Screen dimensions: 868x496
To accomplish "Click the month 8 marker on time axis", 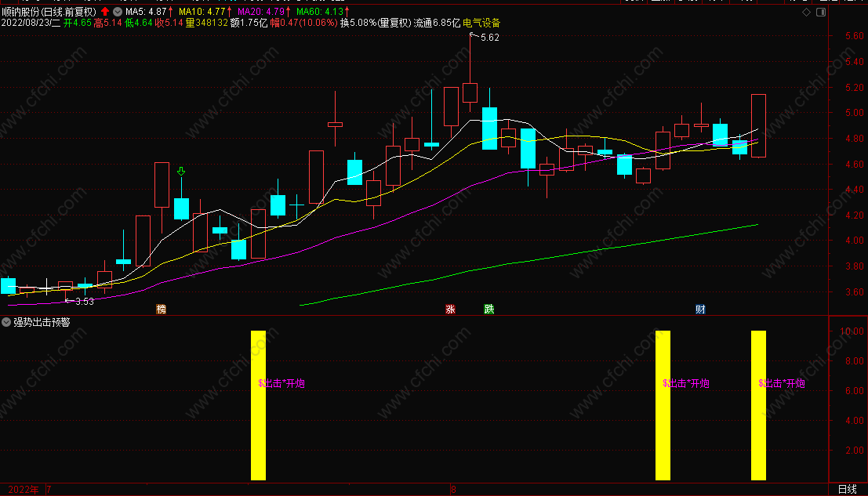I will [453, 490].
